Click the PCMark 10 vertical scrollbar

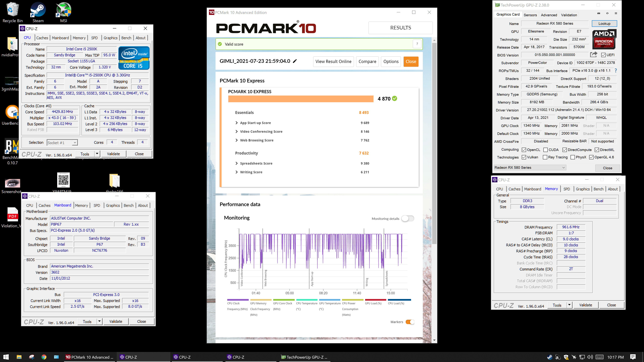[x=434, y=143]
